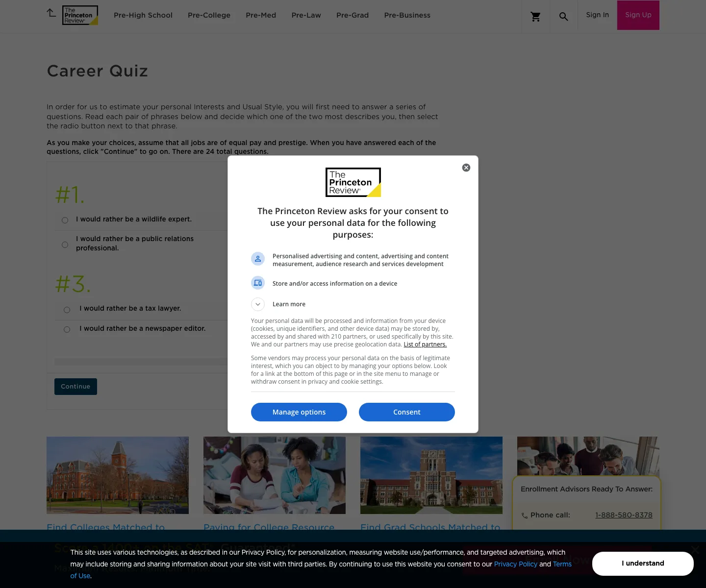Expand the Learn more chevron

click(258, 304)
